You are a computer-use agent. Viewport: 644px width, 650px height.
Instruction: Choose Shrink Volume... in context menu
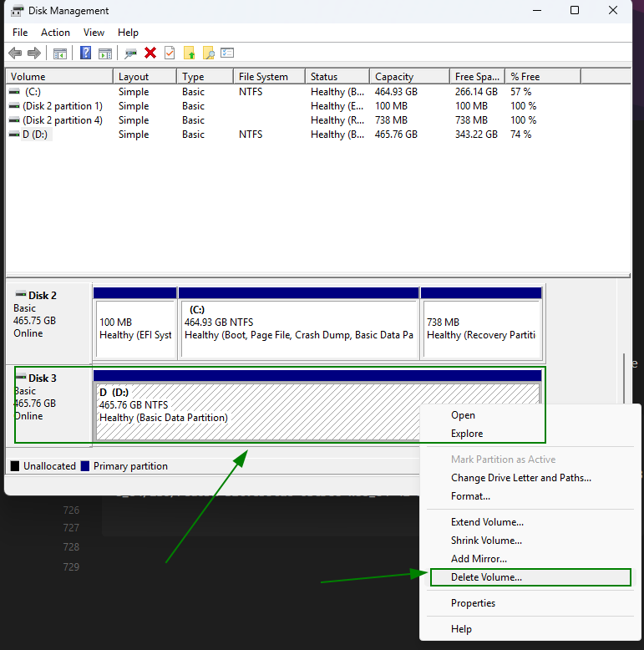(x=486, y=541)
